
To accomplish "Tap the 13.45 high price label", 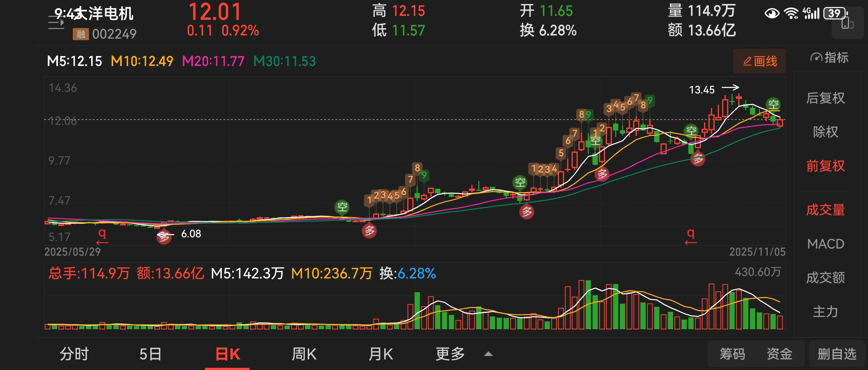I will point(702,90).
